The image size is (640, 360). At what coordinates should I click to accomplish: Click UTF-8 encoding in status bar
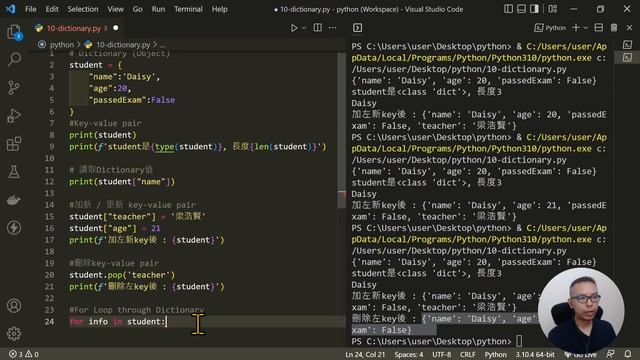(442, 354)
